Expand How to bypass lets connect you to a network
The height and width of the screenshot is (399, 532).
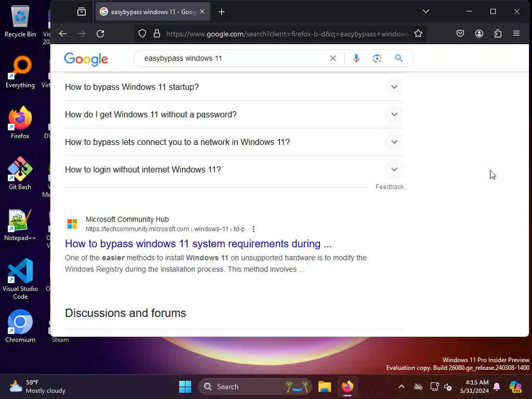[x=234, y=142]
